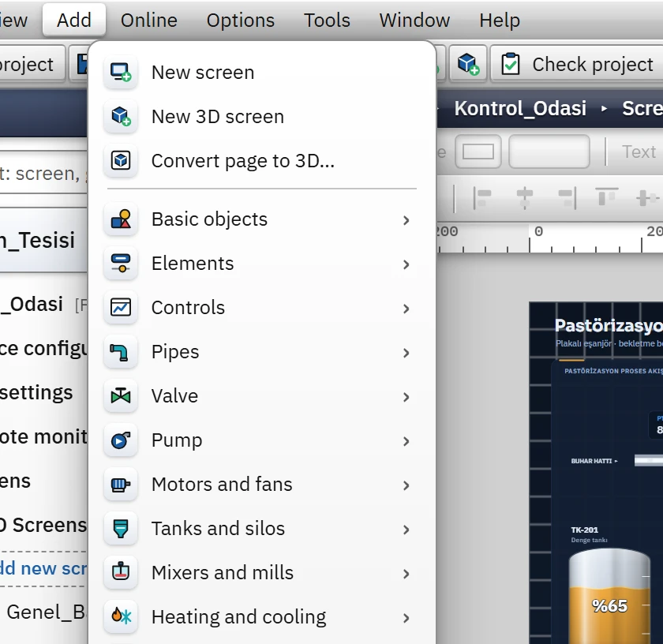
Task: Expand the Basic objects submenu arrow
Action: pyautogui.click(x=406, y=220)
